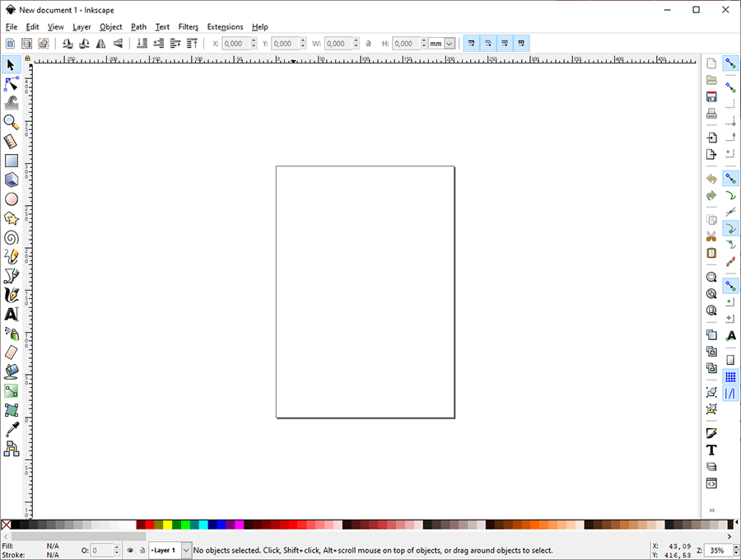This screenshot has width=741, height=560.
Task: Click the yellow palette swatch
Action: (167, 525)
